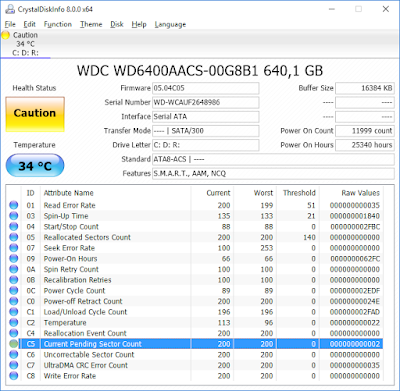Open the Function menu
The width and height of the screenshot is (400, 391).
tap(58, 24)
